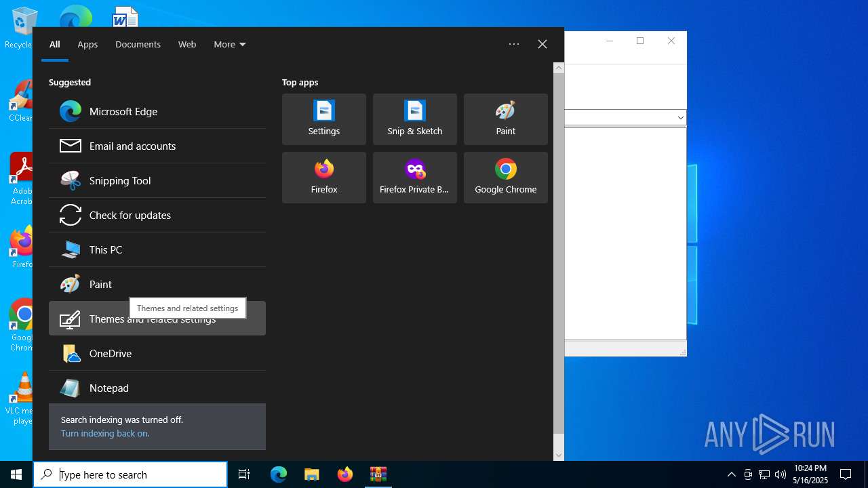This screenshot has height=488, width=868.
Task: Open Word document icon on desktop
Action: pos(125,16)
